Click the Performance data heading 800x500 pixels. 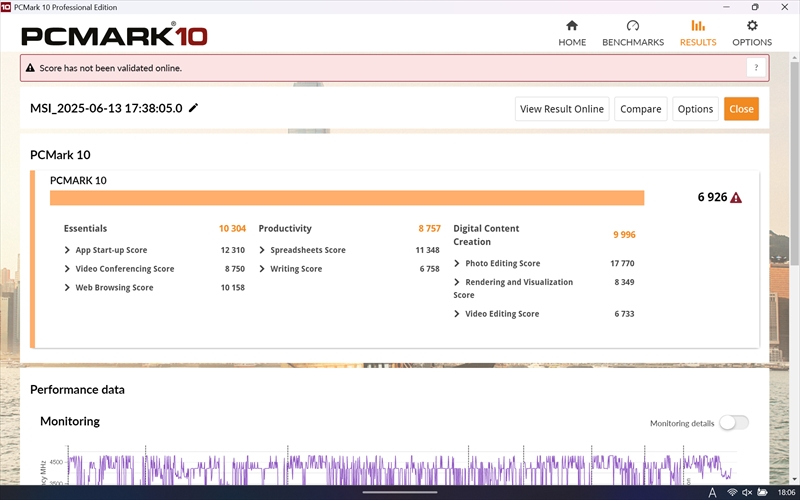[x=77, y=390]
